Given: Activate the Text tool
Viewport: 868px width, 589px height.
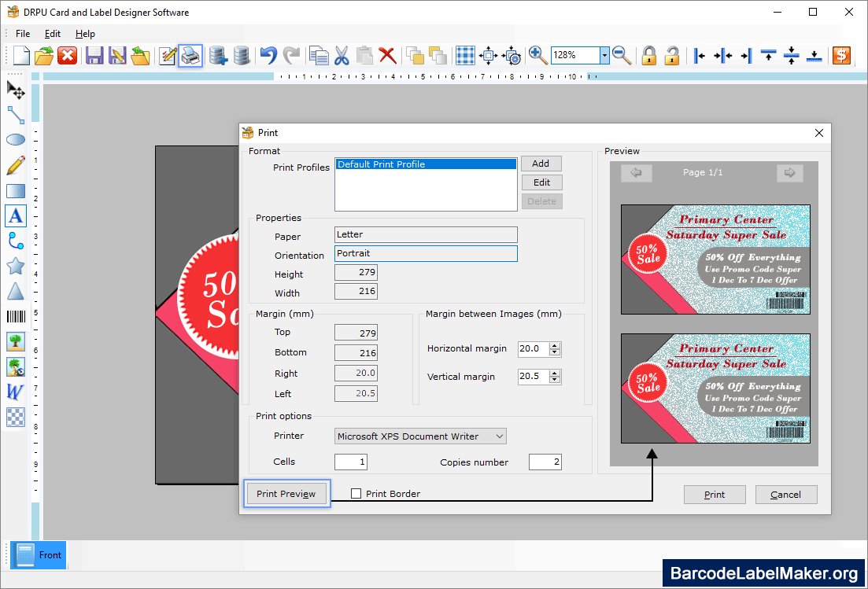Looking at the screenshot, I should [16, 215].
